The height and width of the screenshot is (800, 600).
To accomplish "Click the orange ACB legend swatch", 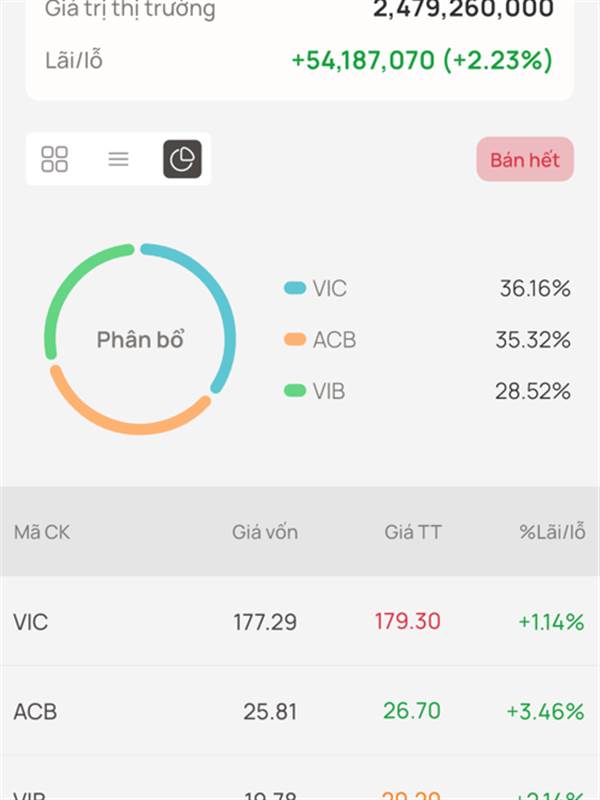I will (295, 339).
